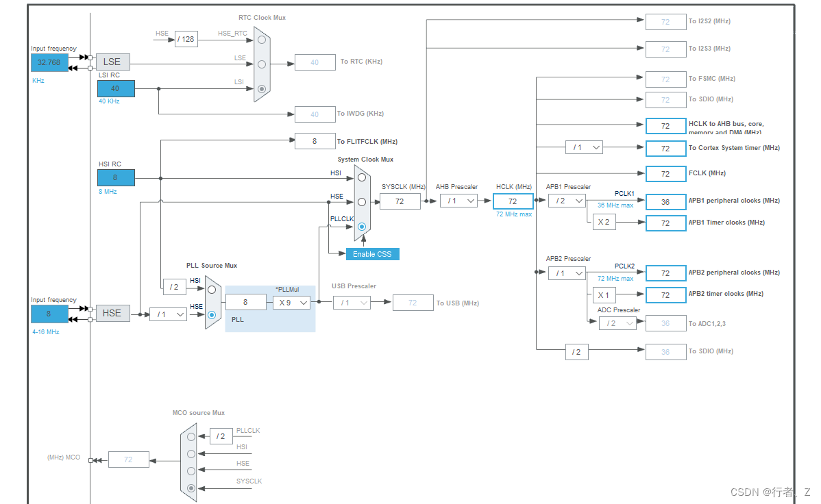Open the PLLMul multiplier dropdown

pyautogui.click(x=291, y=302)
